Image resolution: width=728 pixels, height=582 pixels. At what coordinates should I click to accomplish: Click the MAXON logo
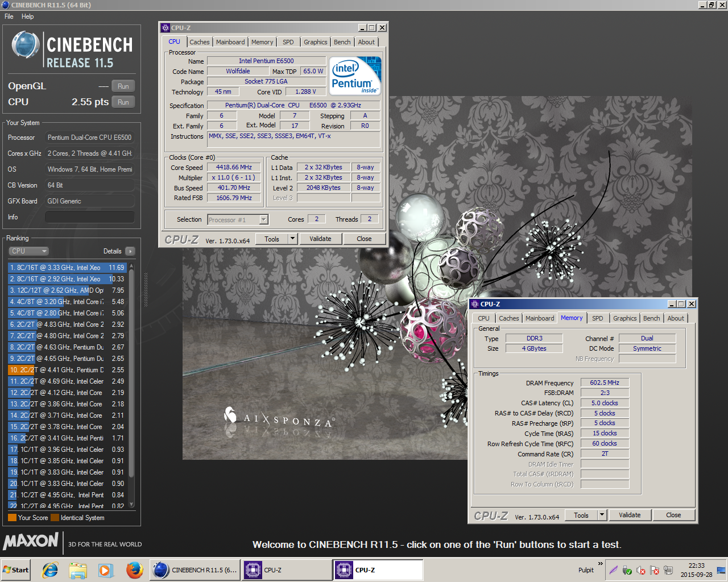pyautogui.click(x=31, y=541)
